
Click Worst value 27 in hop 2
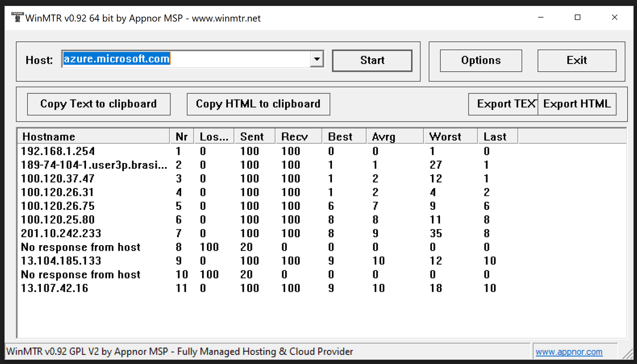point(435,165)
